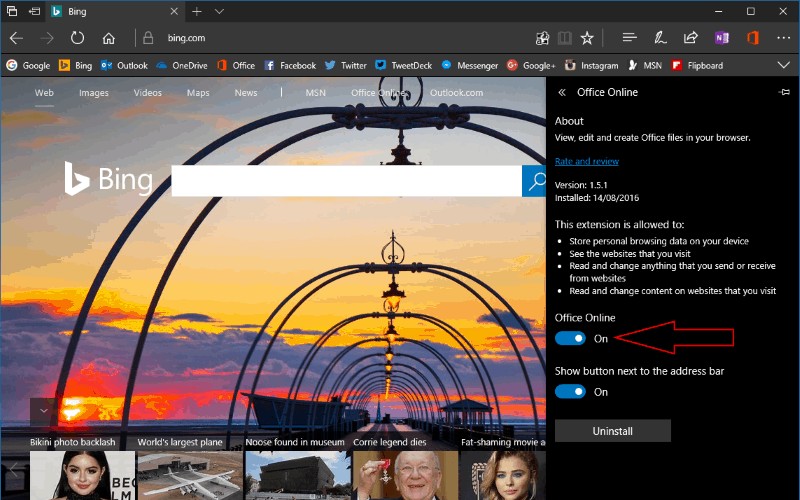Image resolution: width=800 pixels, height=500 pixels.
Task: Open Office favorite in favorites bar
Action: click(x=236, y=65)
